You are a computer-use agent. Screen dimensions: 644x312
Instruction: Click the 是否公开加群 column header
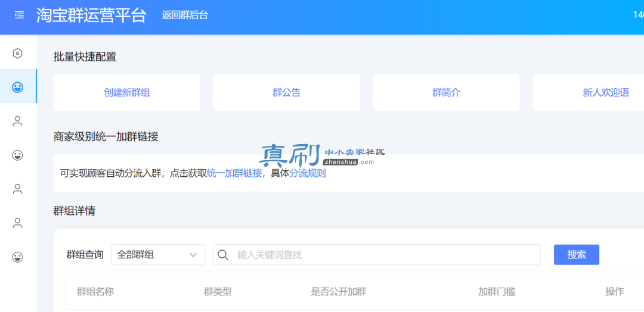click(x=339, y=292)
